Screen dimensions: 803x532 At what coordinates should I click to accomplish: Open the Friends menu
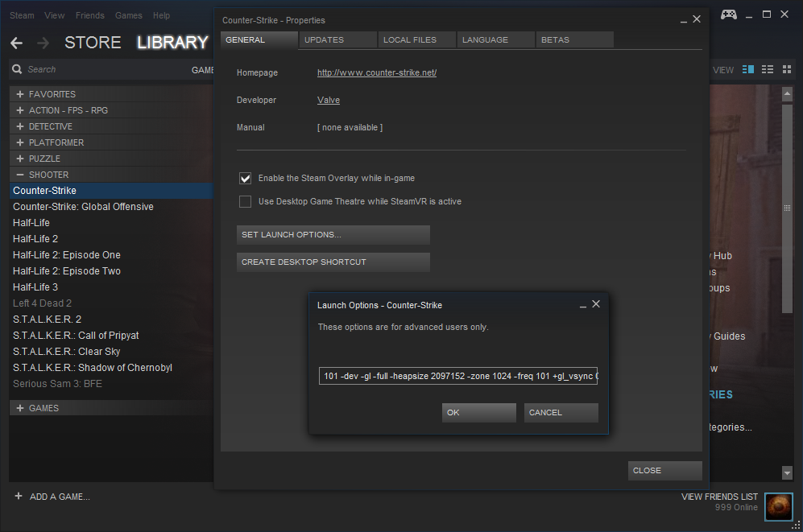coord(89,15)
